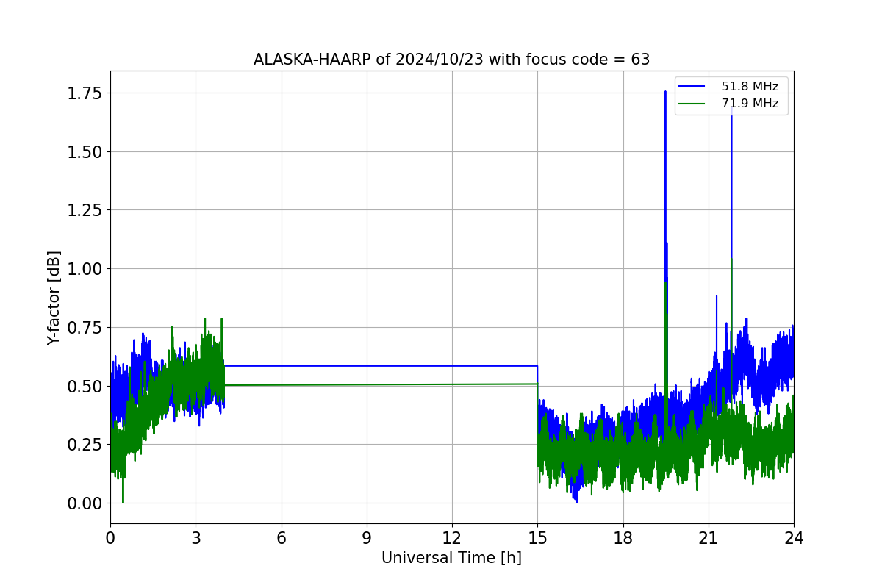This screenshot has height=588, width=882.
Task: Click the y-axis tick label 0.50
Action: point(84,386)
